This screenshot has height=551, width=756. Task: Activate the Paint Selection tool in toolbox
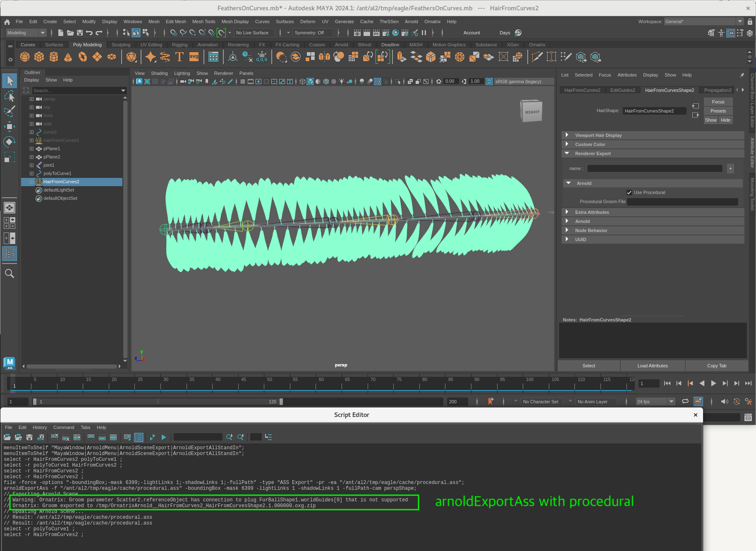click(10, 112)
